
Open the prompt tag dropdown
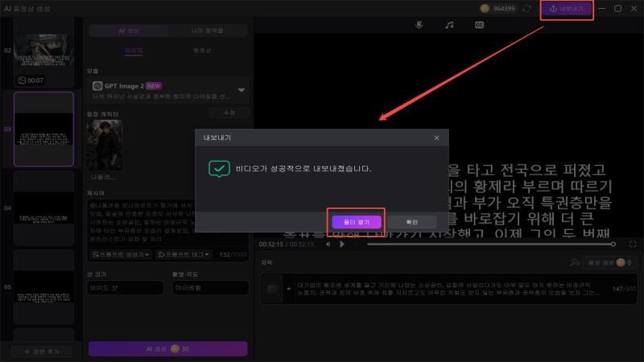click(184, 254)
